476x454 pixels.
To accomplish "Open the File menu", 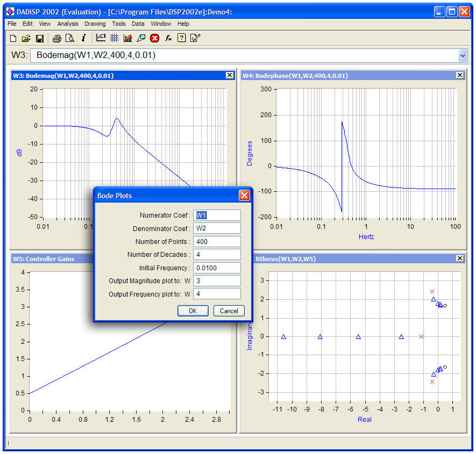I will pyautogui.click(x=12, y=24).
